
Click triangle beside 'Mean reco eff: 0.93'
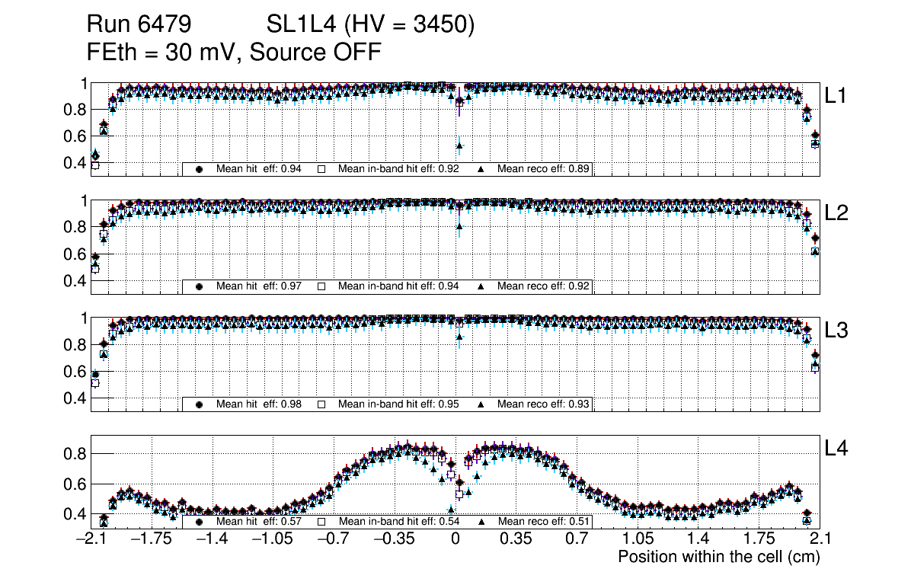[481, 404]
